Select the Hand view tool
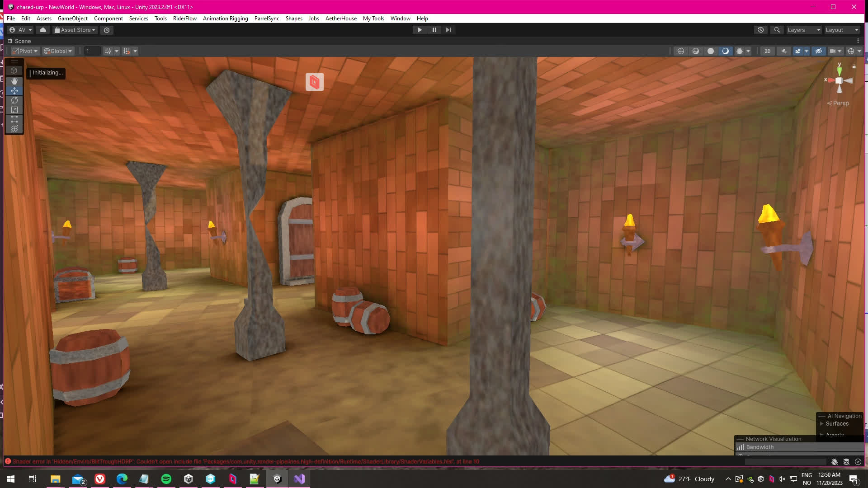Image resolution: width=868 pixels, height=488 pixels. click(x=14, y=81)
